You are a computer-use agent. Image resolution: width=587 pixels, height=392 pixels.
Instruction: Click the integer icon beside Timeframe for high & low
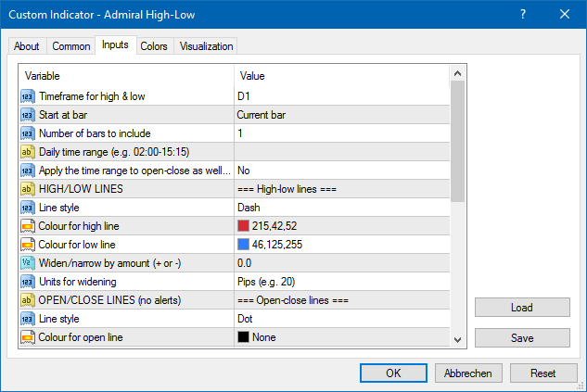point(28,96)
